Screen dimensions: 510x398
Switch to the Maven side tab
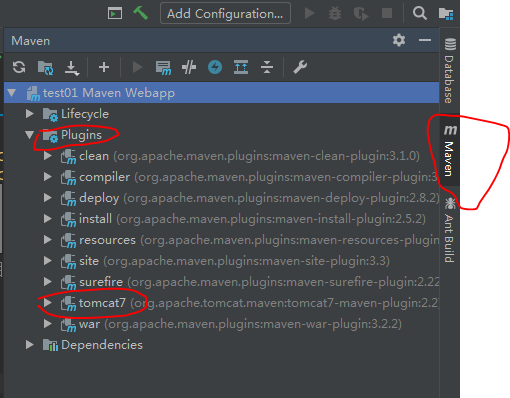click(x=449, y=151)
